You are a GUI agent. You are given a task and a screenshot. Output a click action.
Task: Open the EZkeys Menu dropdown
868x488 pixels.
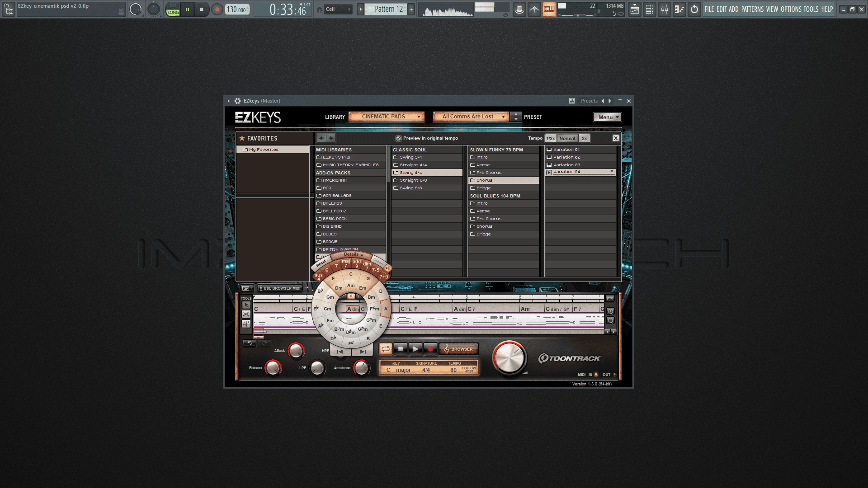(x=607, y=117)
